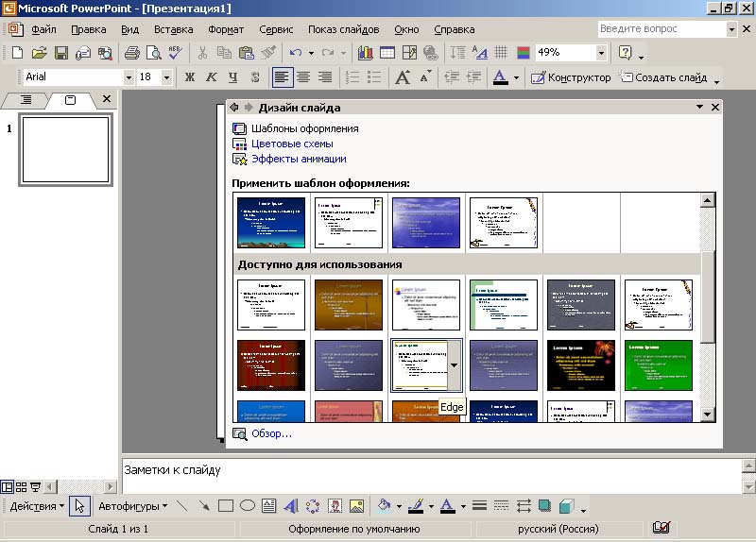Select the Rectangle drawing tool
This screenshot has width=756, height=542.
point(226,506)
